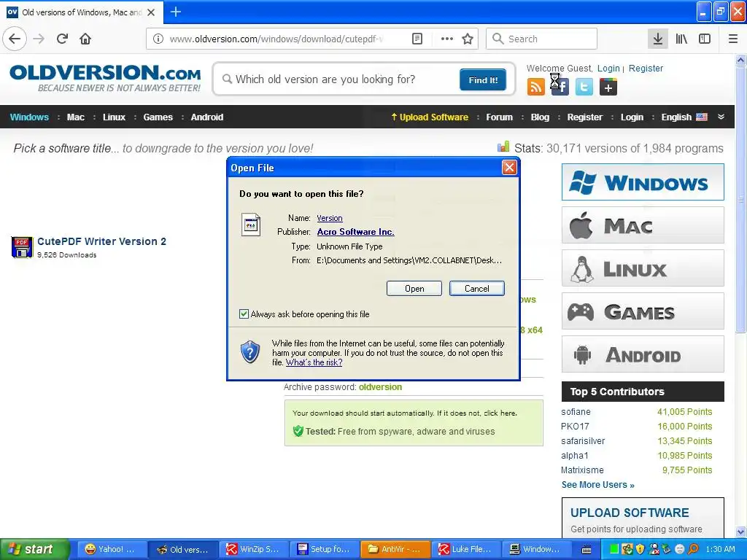This screenshot has width=747, height=560.
Task: Open the Windows start button
Action: [x=34, y=549]
